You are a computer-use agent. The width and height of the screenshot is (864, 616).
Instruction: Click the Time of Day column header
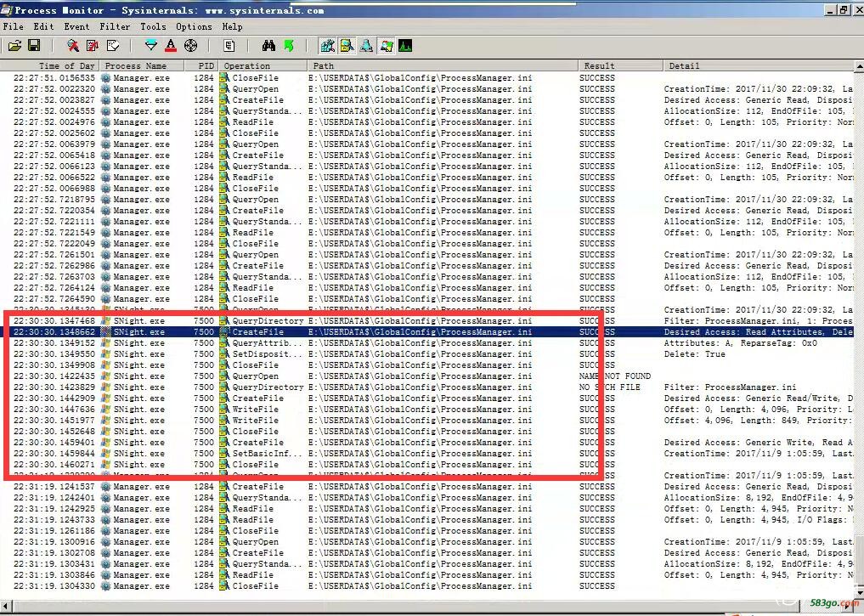49,65
